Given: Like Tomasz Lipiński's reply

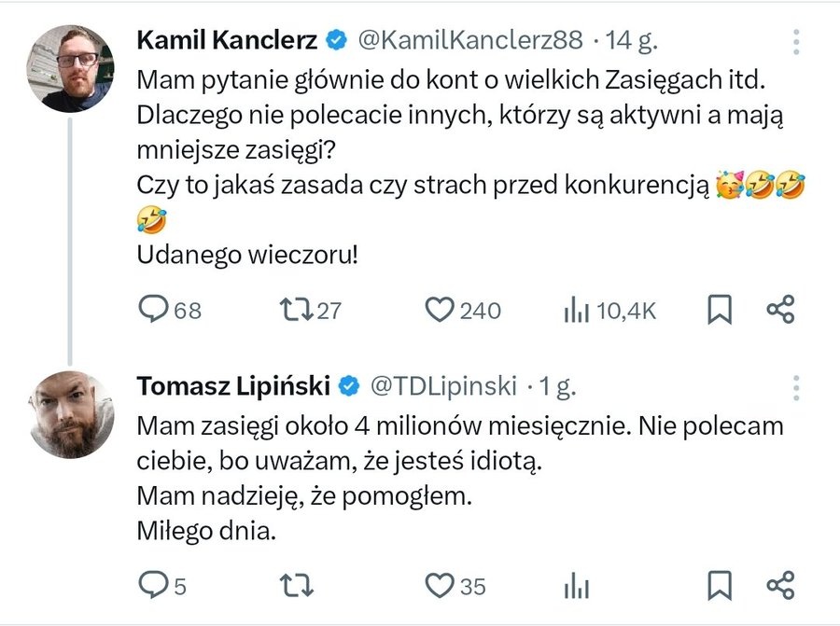Looking at the screenshot, I should (x=439, y=586).
